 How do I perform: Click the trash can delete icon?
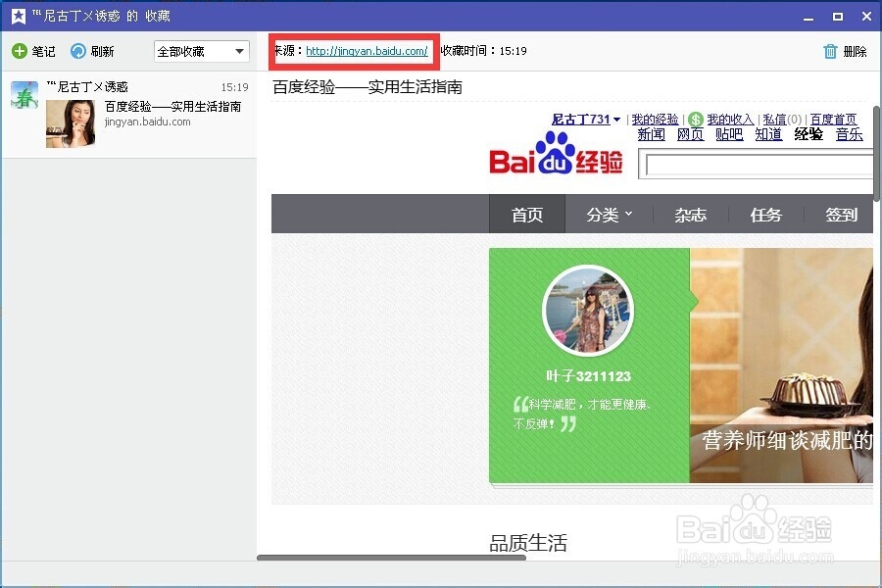pos(830,51)
